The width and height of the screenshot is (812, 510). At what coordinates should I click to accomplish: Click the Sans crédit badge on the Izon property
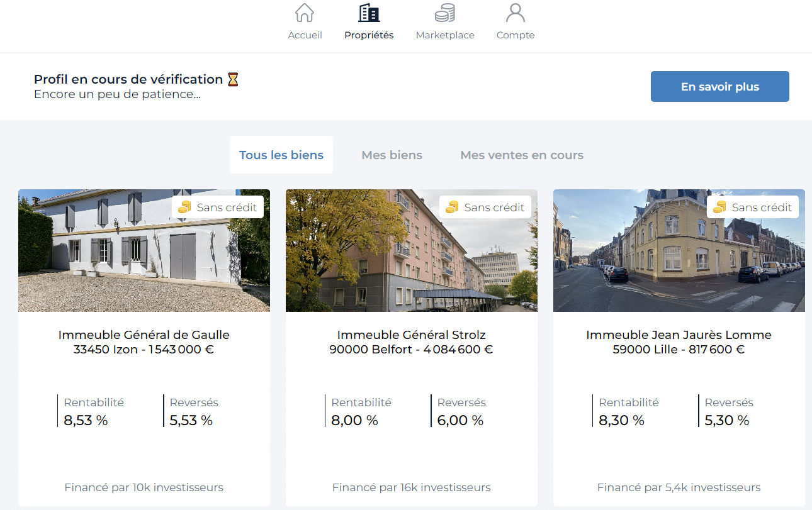(x=217, y=206)
